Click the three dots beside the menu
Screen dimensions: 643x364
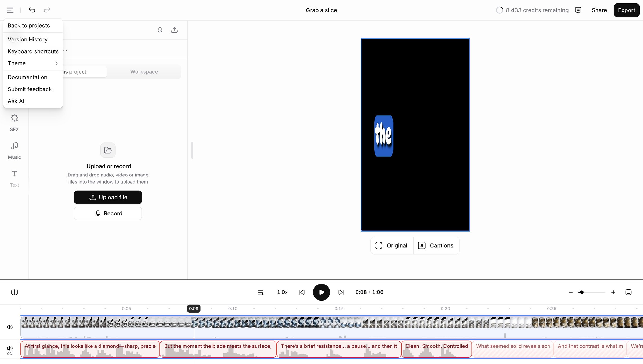[65, 50]
